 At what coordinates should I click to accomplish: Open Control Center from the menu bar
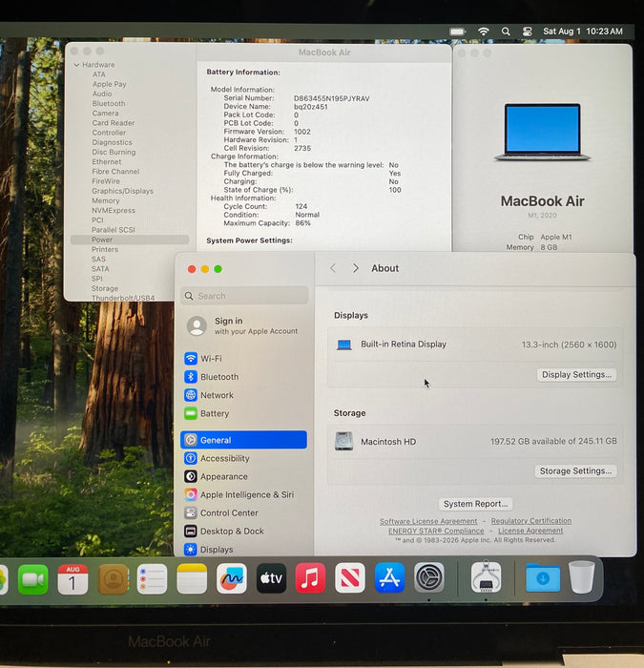coord(528,31)
